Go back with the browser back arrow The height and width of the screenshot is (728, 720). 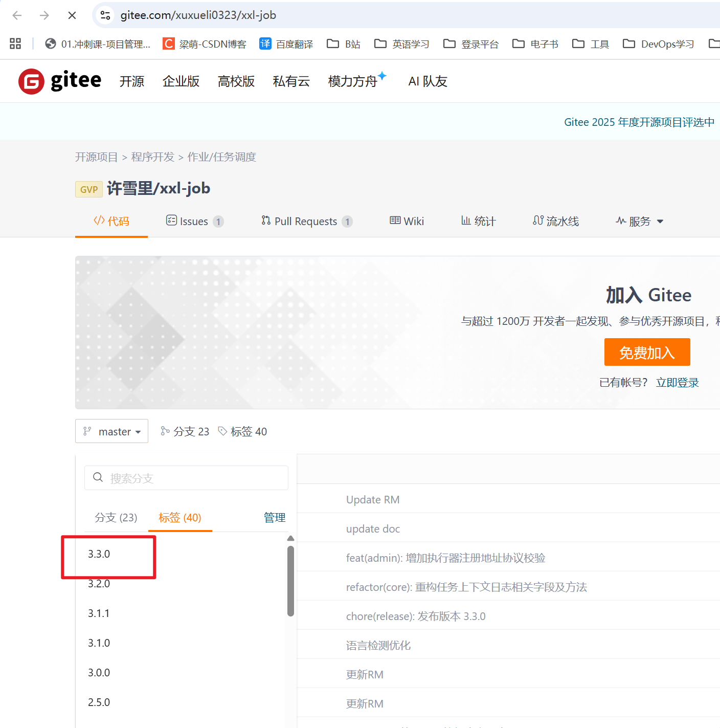point(17,15)
